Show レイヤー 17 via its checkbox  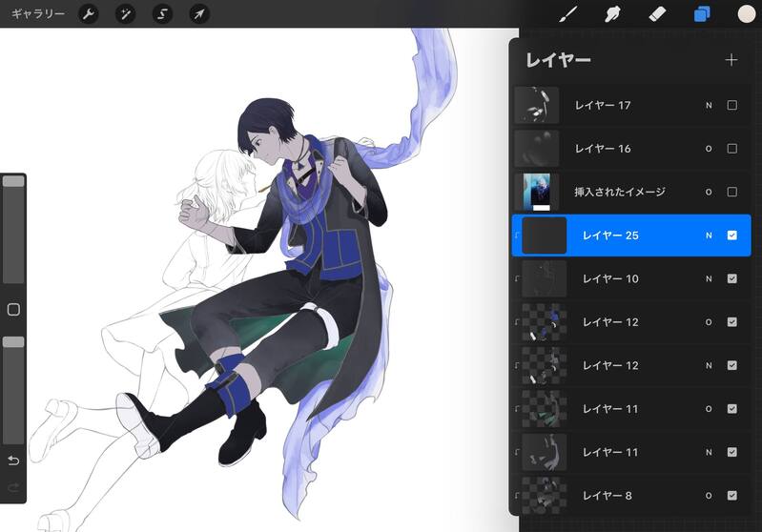coord(731,105)
